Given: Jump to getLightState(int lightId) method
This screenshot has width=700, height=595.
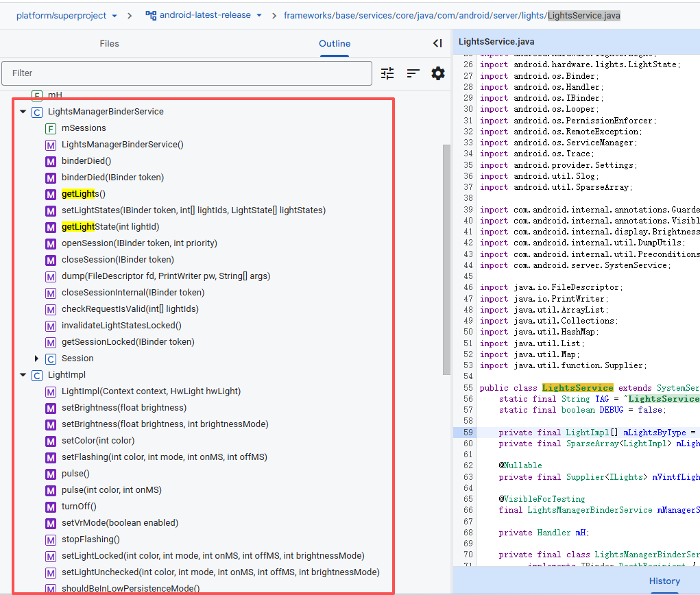Looking at the screenshot, I should 110,227.
